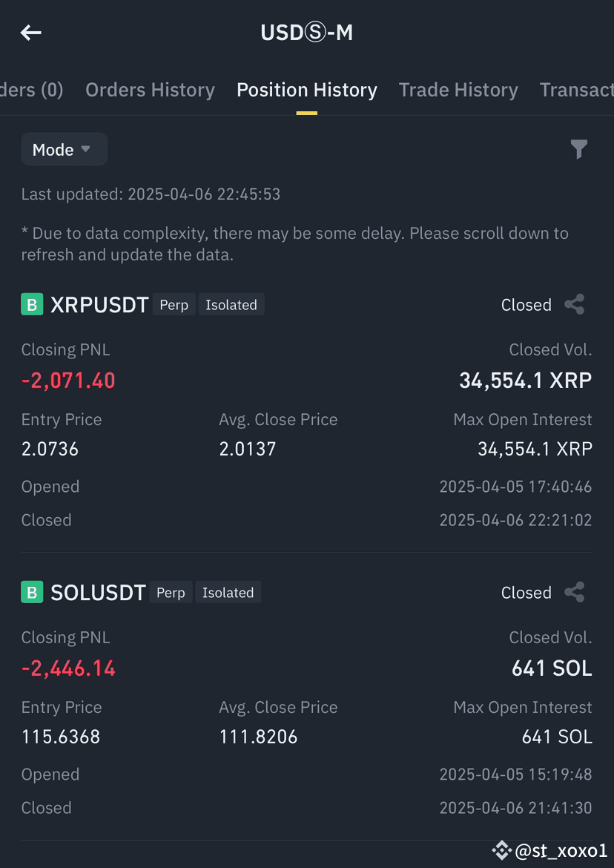Click the Perp tag on SOLUSDT

tap(171, 592)
